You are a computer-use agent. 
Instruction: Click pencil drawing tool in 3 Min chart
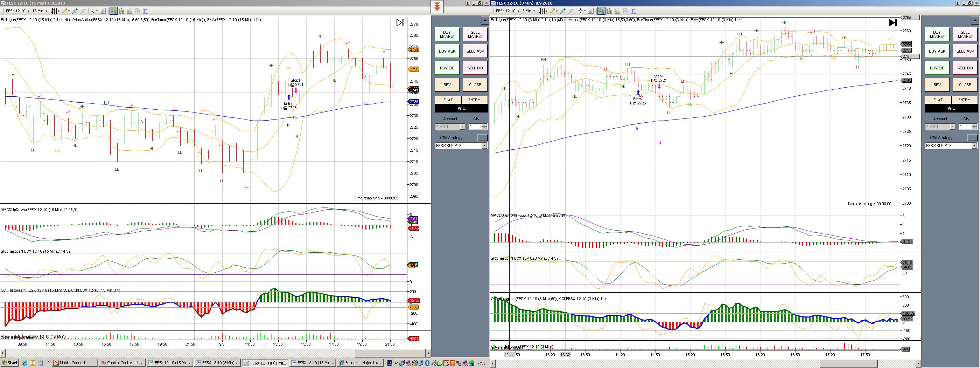552,11
